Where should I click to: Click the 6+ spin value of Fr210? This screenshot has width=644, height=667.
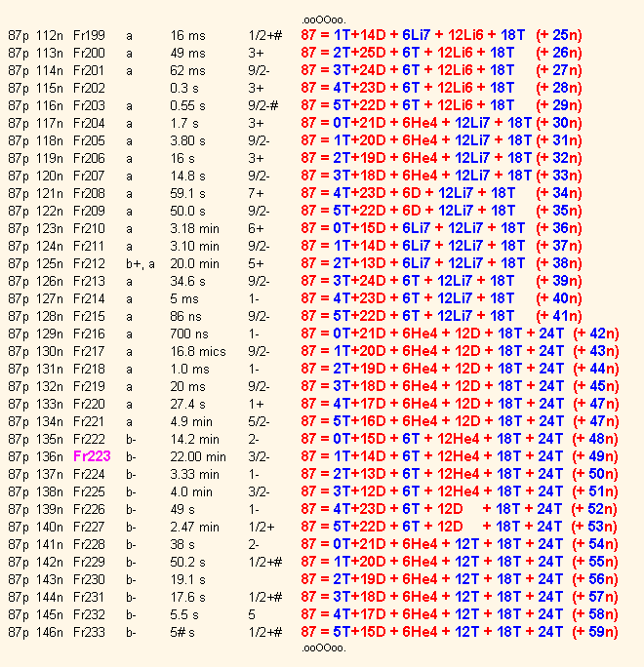click(255, 228)
